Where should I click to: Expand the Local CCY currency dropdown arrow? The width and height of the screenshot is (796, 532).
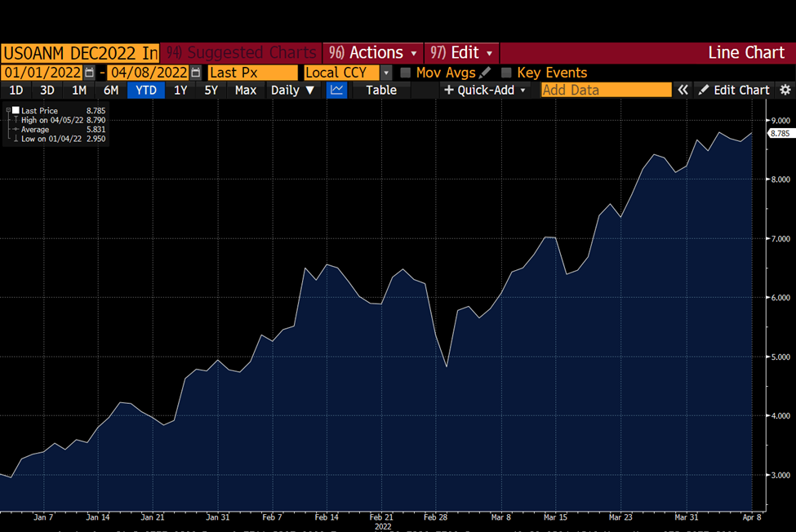click(386, 73)
